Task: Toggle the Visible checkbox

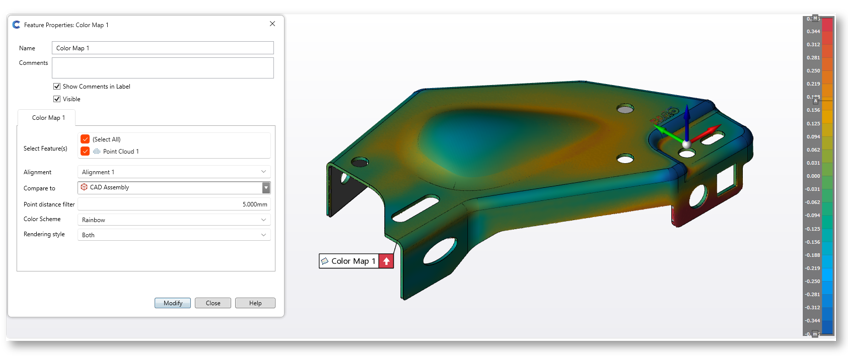Action: tap(56, 99)
